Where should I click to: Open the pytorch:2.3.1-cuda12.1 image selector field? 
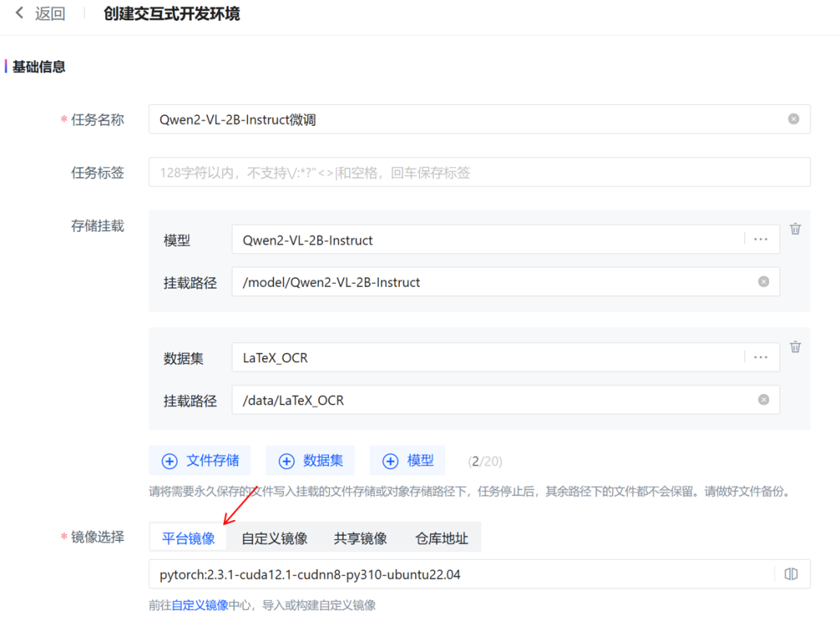click(x=467, y=574)
